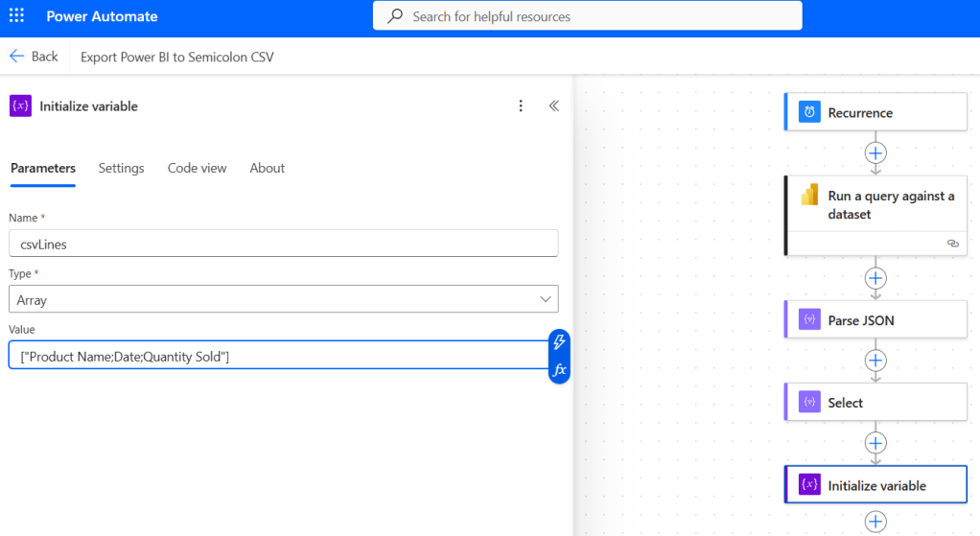Viewport: 980px width, 536px height.
Task: Click the Name field containing csvLines
Action: (x=283, y=244)
